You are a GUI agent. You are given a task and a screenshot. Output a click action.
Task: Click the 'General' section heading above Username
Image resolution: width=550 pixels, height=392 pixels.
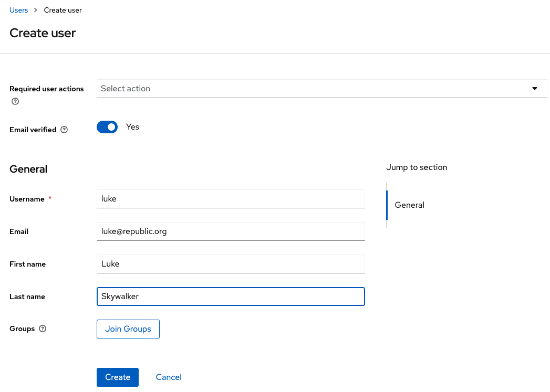[x=28, y=169]
